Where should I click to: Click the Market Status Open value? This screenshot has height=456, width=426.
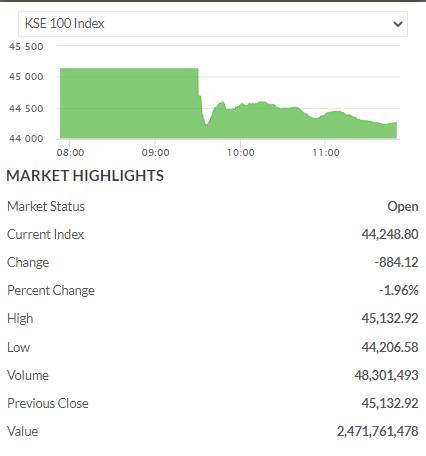tap(403, 207)
